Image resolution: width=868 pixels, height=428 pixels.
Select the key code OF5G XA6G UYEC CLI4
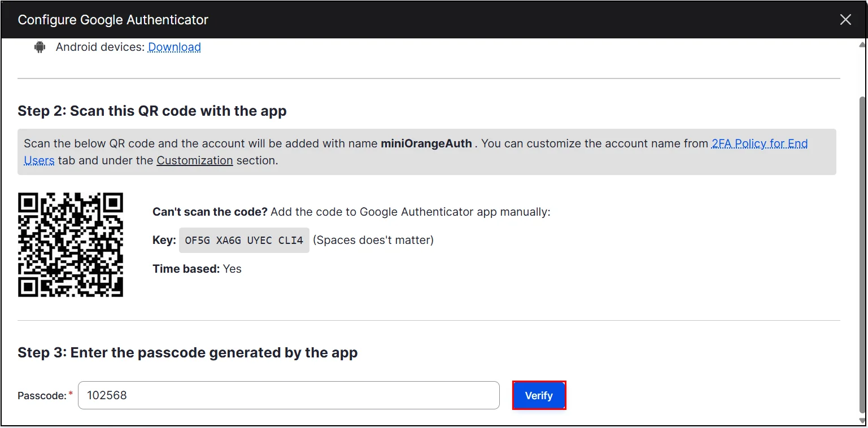pos(244,240)
